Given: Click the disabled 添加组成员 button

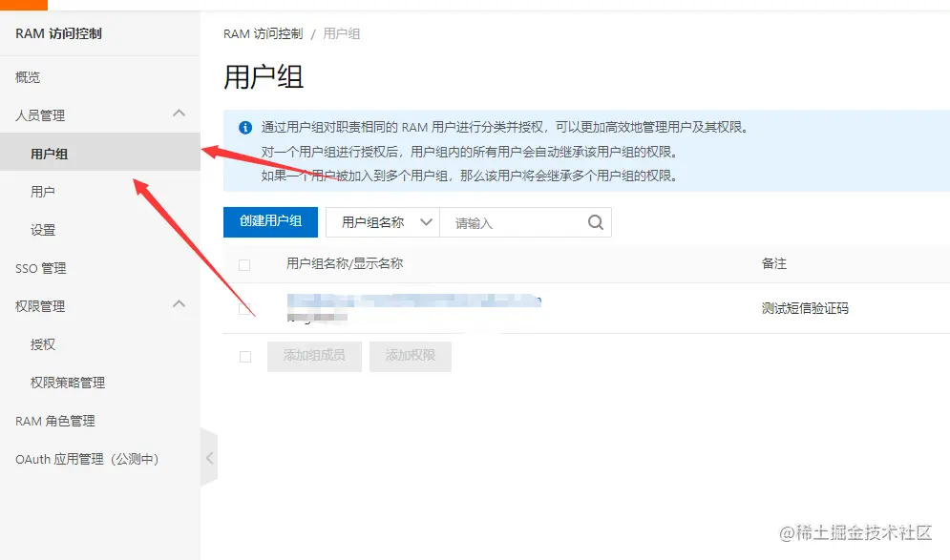Looking at the screenshot, I should pyautogui.click(x=314, y=356).
